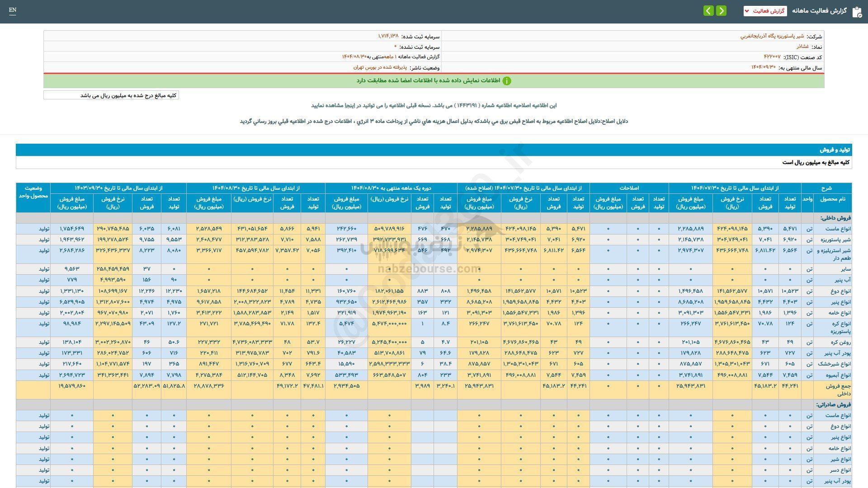The image size is (868, 488).
Task: Click the company name شیر پاستوریزه پگاه آذربایجانغربی
Action: 772,36
